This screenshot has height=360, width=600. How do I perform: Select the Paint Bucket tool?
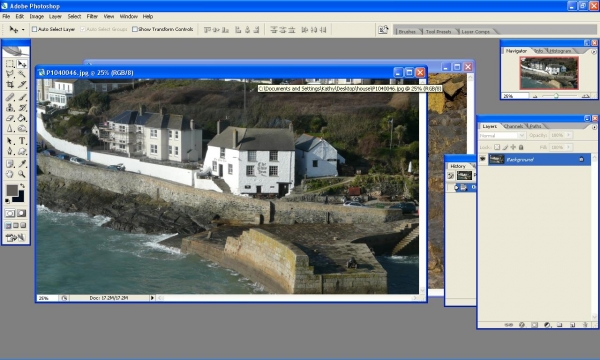[22, 118]
